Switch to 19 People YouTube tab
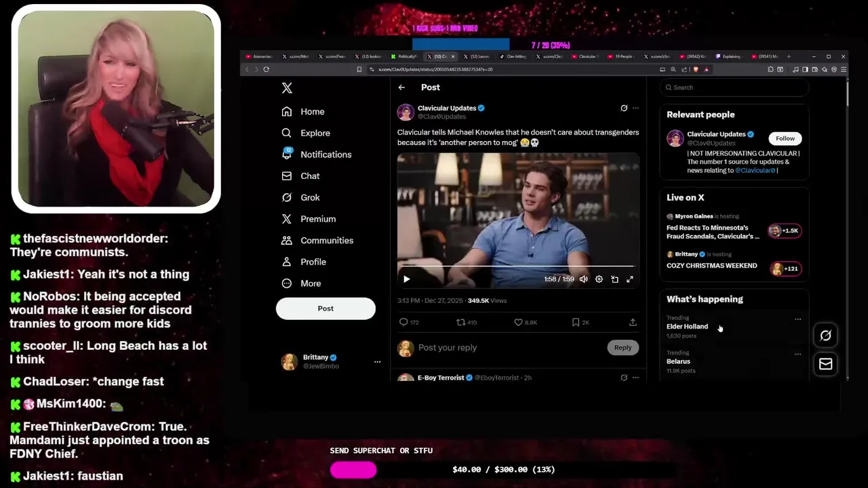Image resolution: width=868 pixels, height=488 pixels. 623,56
